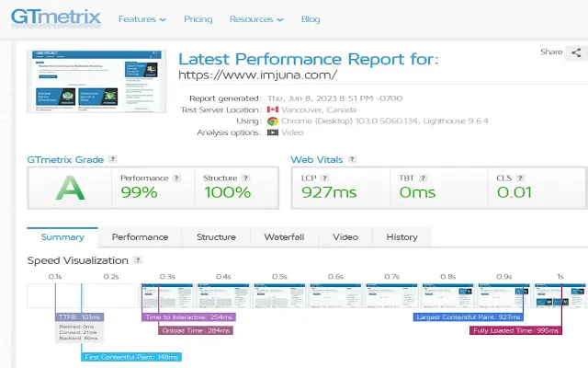The width and height of the screenshot is (588, 368).
Task: Click the 99% performance value
Action: [139, 192]
